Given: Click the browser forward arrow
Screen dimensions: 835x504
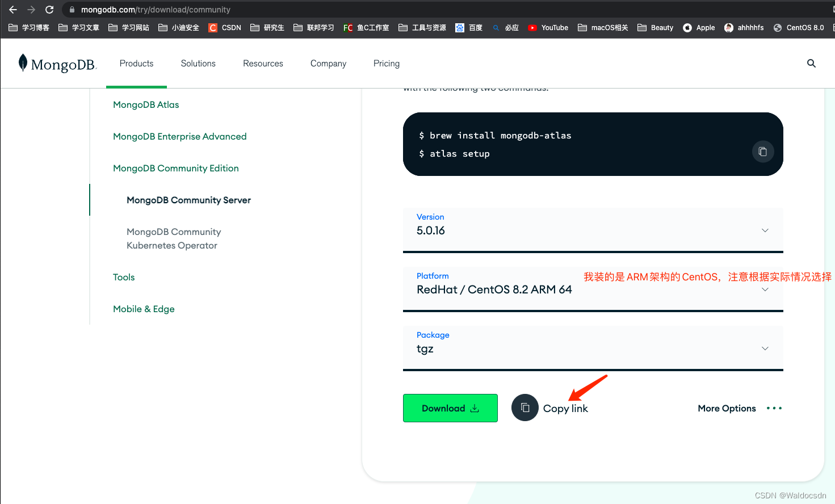Looking at the screenshot, I should [x=31, y=10].
